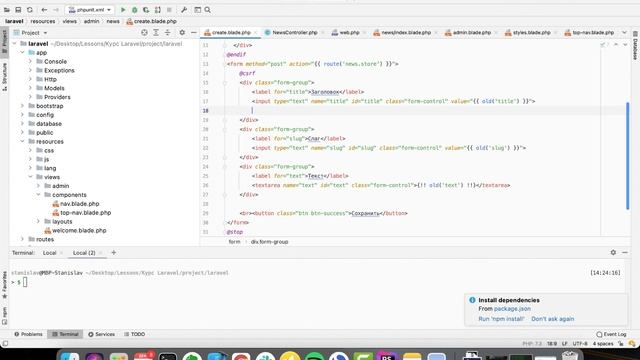Open the admin.blade.php tab
The image size is (640, 360).
[471, 33]
